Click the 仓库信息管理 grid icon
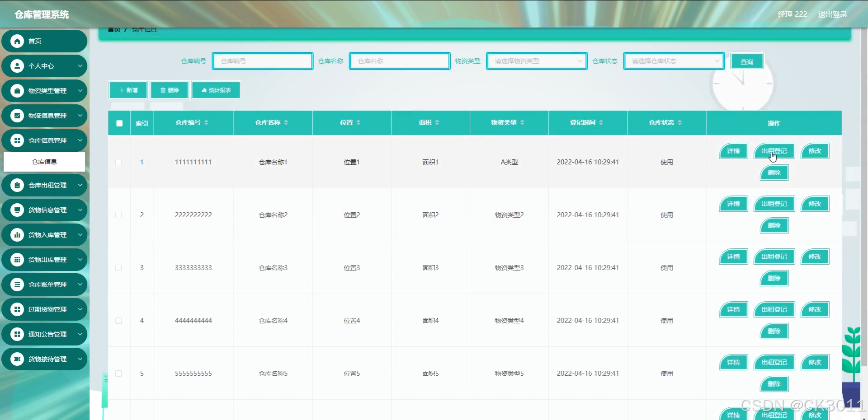This screenshot has height=420, width=868. coord(17,140)
